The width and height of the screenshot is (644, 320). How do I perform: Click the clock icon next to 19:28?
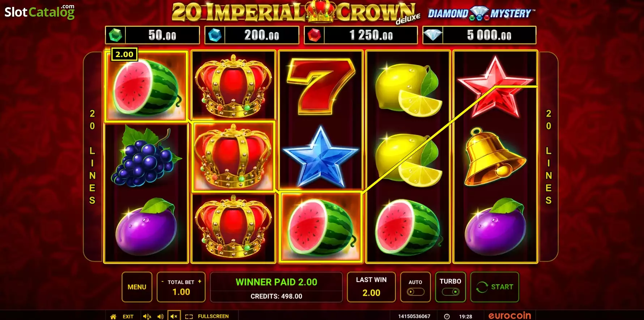tap(447, 316)
